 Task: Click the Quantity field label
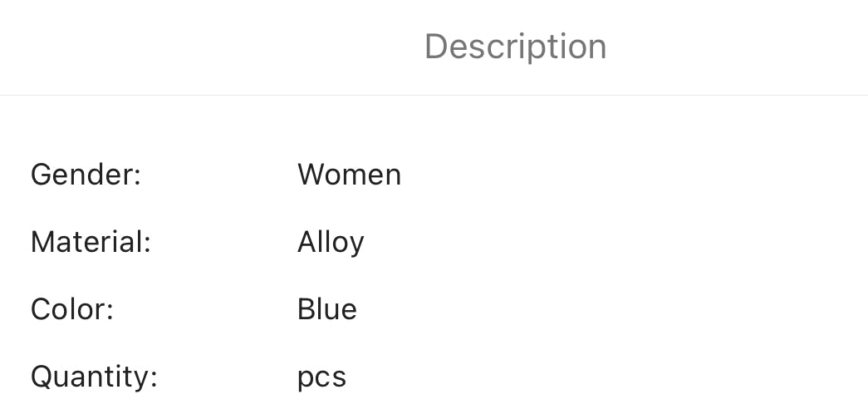click(94, 377)
